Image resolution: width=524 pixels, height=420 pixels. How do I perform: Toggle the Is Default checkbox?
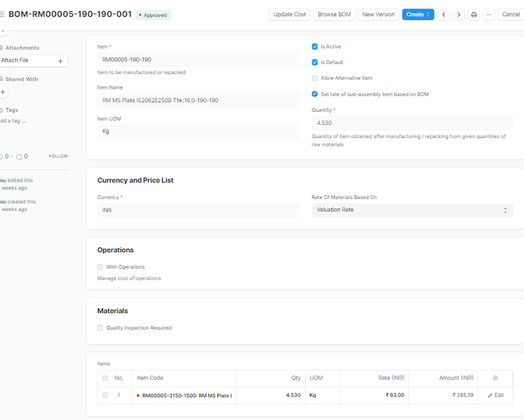click(x=315, y=63)
